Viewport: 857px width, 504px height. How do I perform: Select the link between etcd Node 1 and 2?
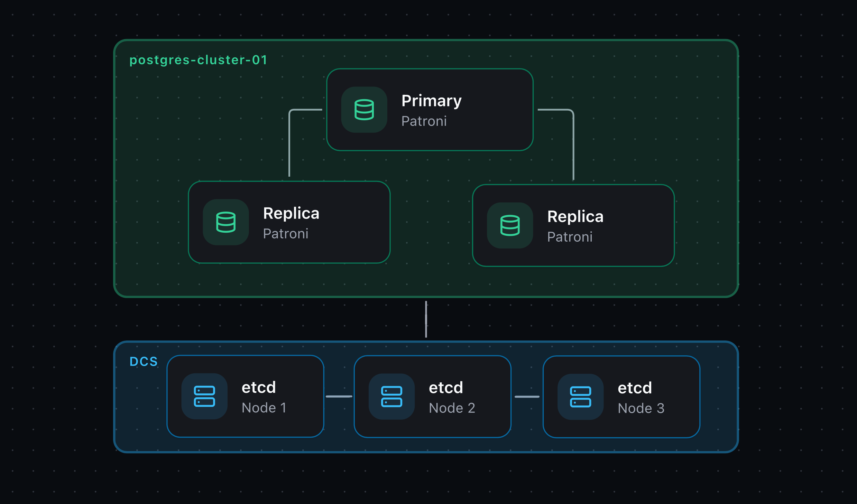pyautogui.click(x=339, y=396)
